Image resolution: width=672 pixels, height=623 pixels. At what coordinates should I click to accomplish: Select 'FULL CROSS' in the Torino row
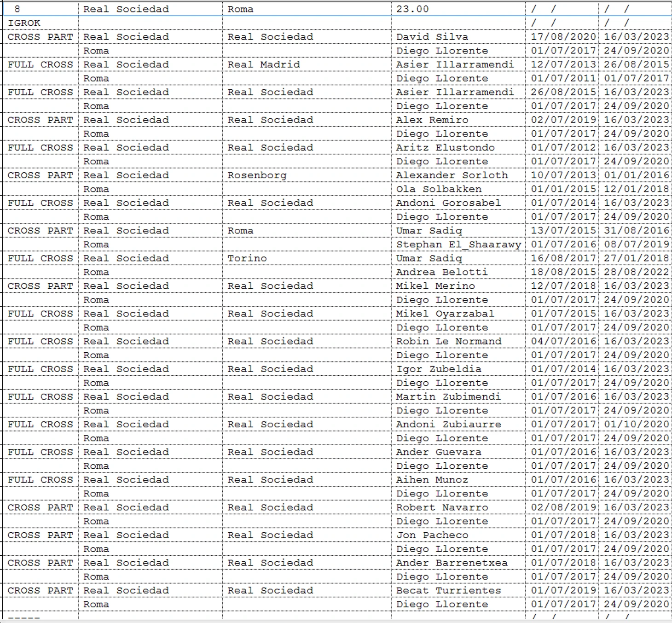tap(41, 258)
